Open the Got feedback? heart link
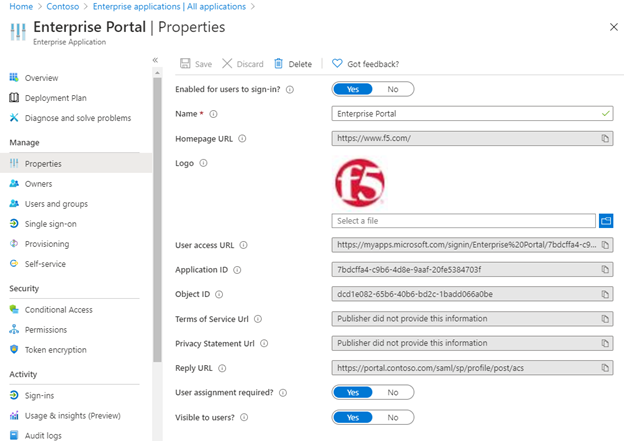 point(365,64)
